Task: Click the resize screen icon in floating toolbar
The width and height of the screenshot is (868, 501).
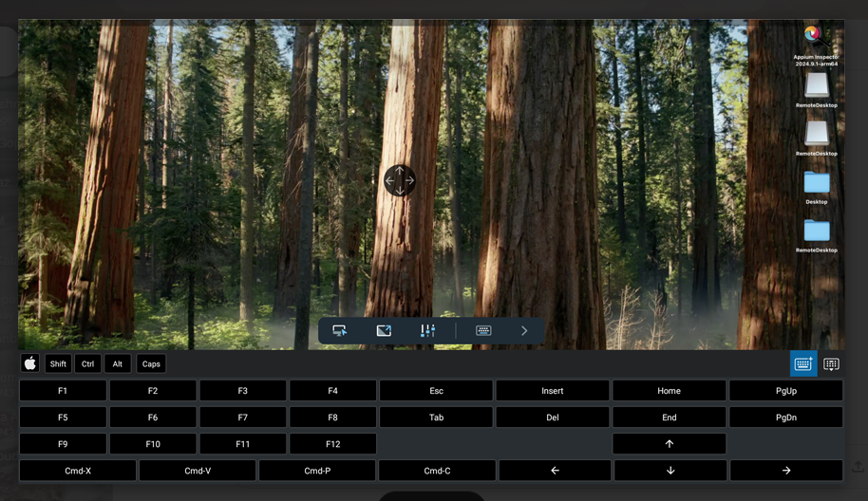Action: coord(384,331)
